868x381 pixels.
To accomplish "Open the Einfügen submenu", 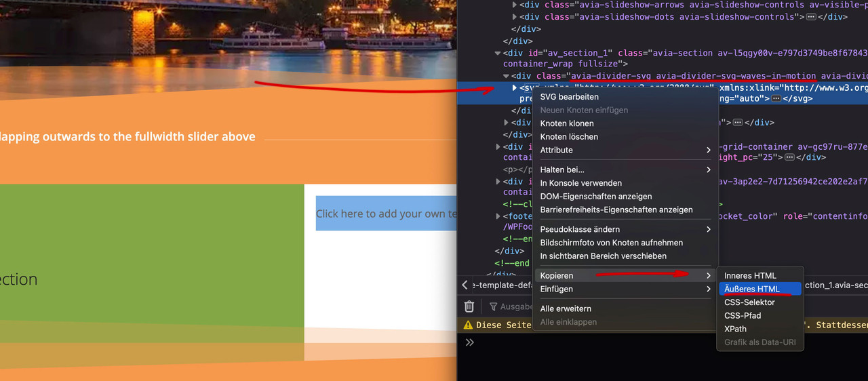I will tap(625, 289).
